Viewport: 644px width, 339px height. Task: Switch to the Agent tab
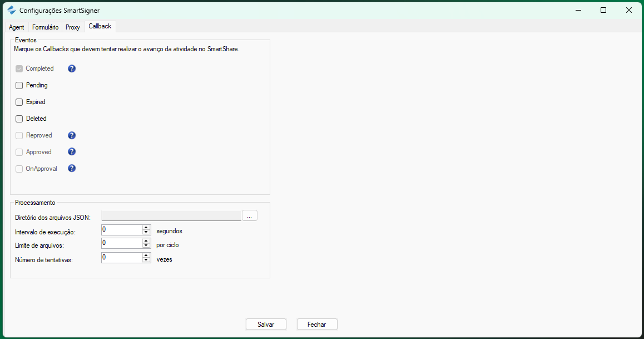pos(17,27)
